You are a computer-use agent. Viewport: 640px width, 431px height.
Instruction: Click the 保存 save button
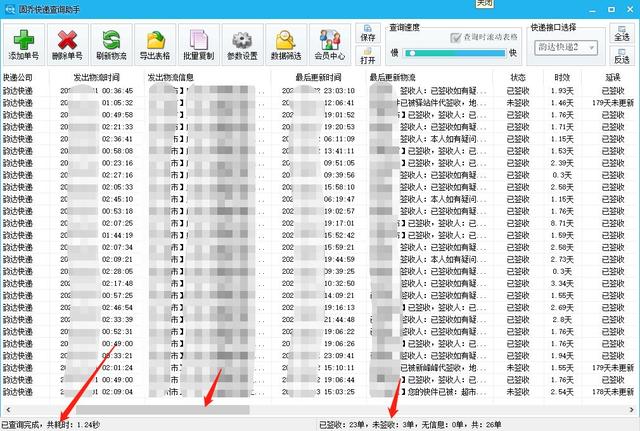coord(368,33)
